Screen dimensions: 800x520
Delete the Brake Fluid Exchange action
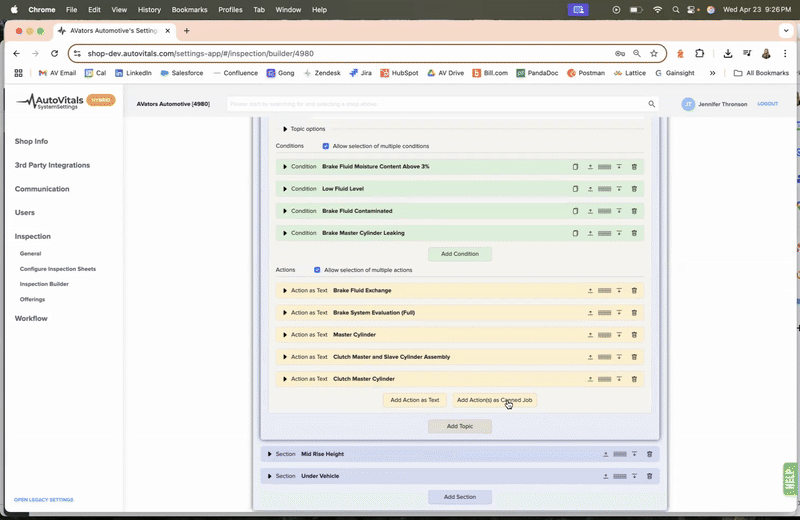pos(634,290)
